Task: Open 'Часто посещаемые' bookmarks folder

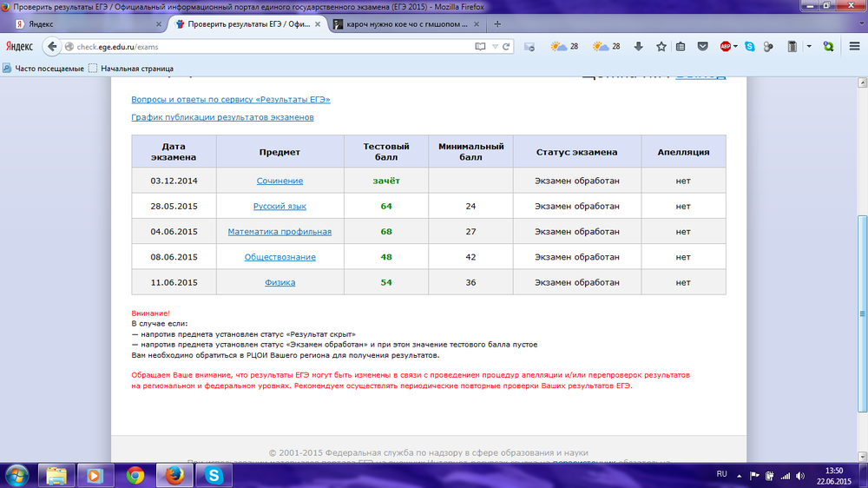Action: [x=43, y=68]
